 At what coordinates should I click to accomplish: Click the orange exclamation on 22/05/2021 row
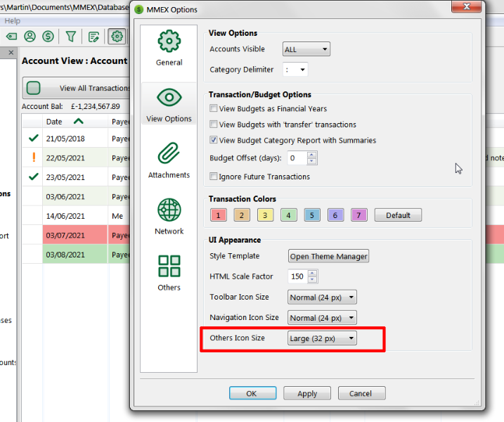[x=34, y=158]
